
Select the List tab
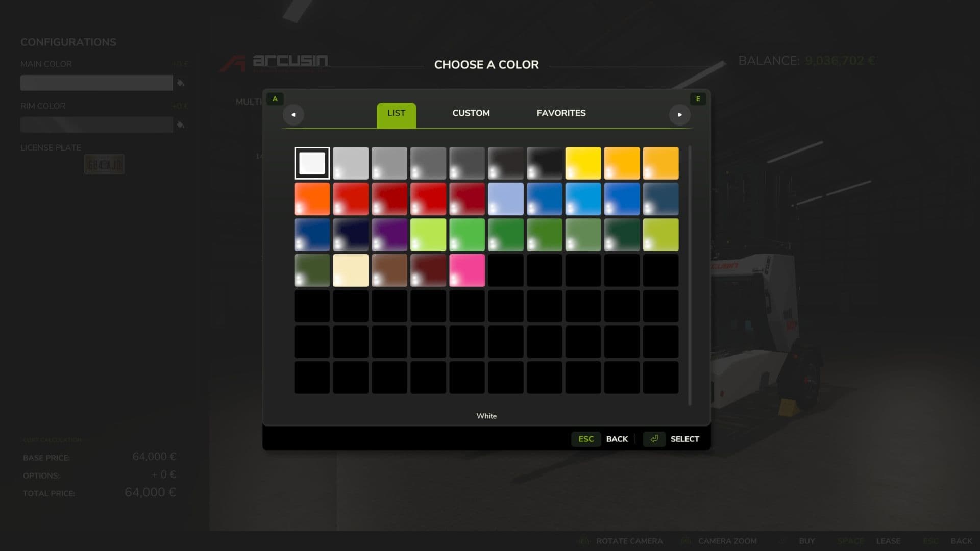tap(396, 114)
